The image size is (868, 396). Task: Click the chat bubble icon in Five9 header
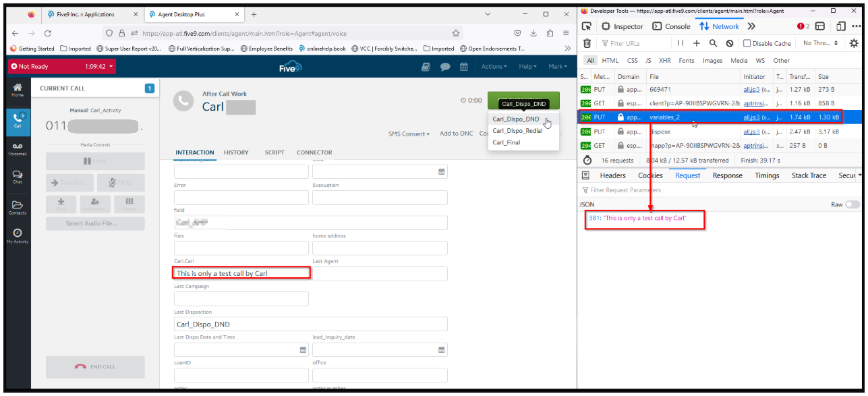click(x=445, y=66)
